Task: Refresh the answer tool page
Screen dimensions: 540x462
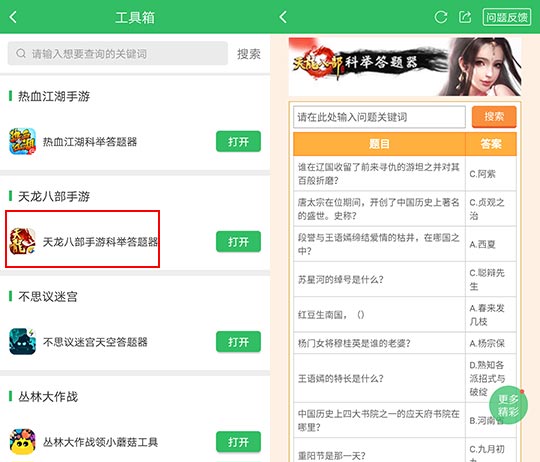Action: click(x=440, y=17)
